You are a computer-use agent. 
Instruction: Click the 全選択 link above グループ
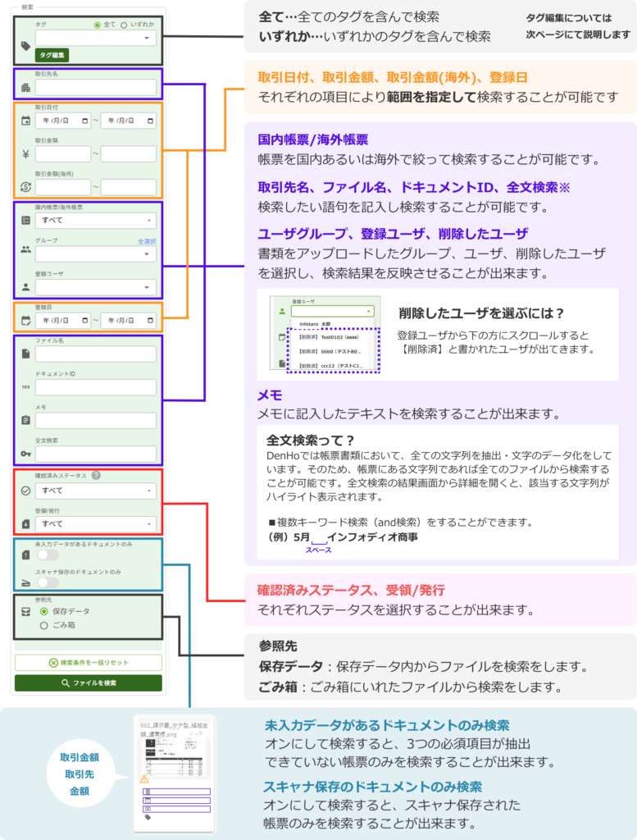(x=147, y=241)
